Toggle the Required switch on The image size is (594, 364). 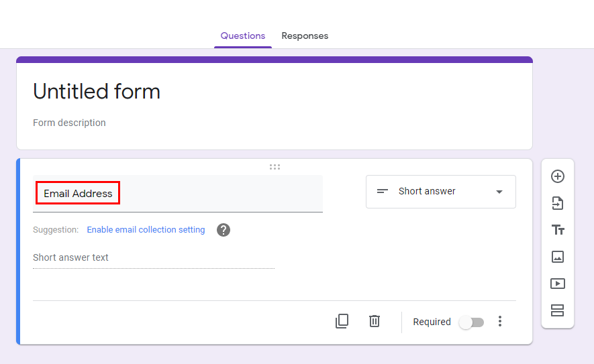(x=472, y=322)
